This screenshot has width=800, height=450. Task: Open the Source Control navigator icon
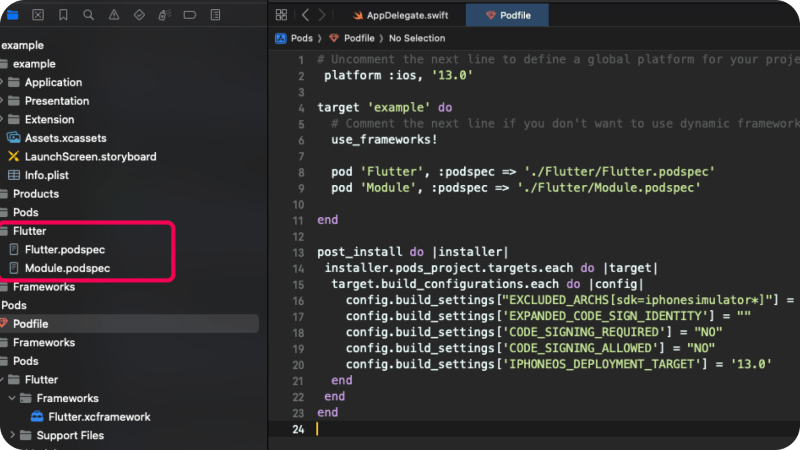coord(38,15)
